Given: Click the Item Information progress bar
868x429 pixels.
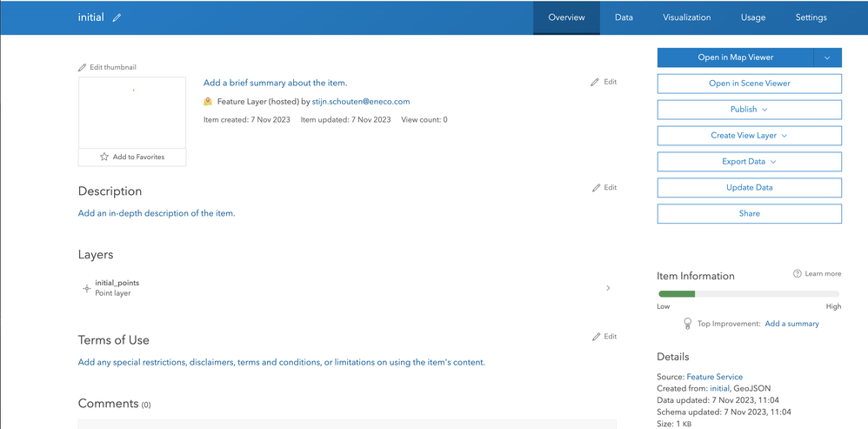Looking at the screenshot, I should [749, 294].
